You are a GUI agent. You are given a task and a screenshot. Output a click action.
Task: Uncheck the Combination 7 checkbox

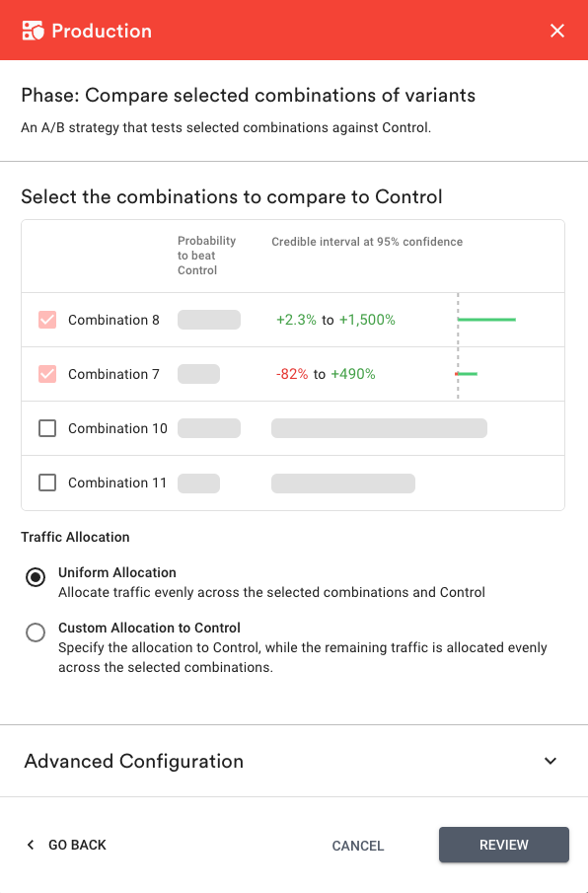[47, 374]
